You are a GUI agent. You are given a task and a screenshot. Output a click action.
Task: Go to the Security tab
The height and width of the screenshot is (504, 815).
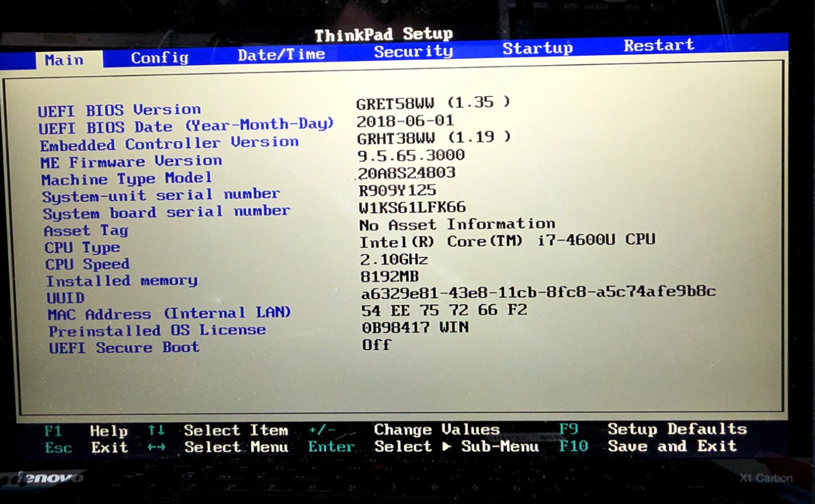[x=413, y=52]
